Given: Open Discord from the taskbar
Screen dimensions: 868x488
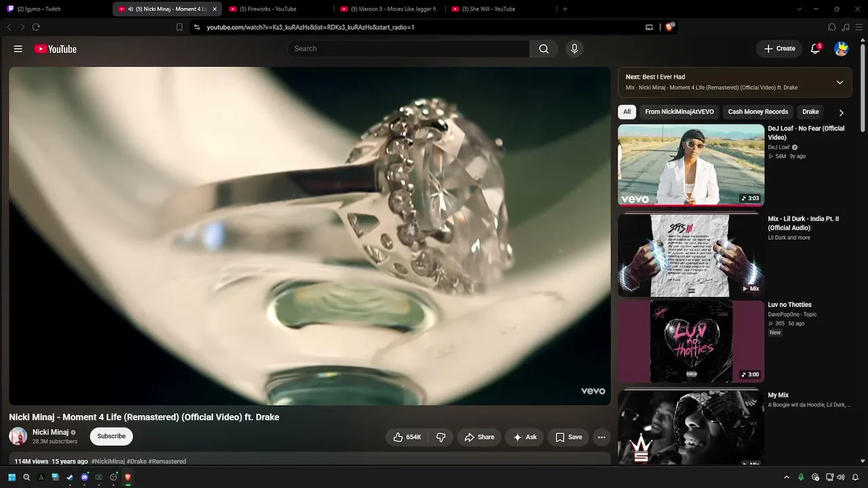Looking at the screenshot, I should pos(84,477).
